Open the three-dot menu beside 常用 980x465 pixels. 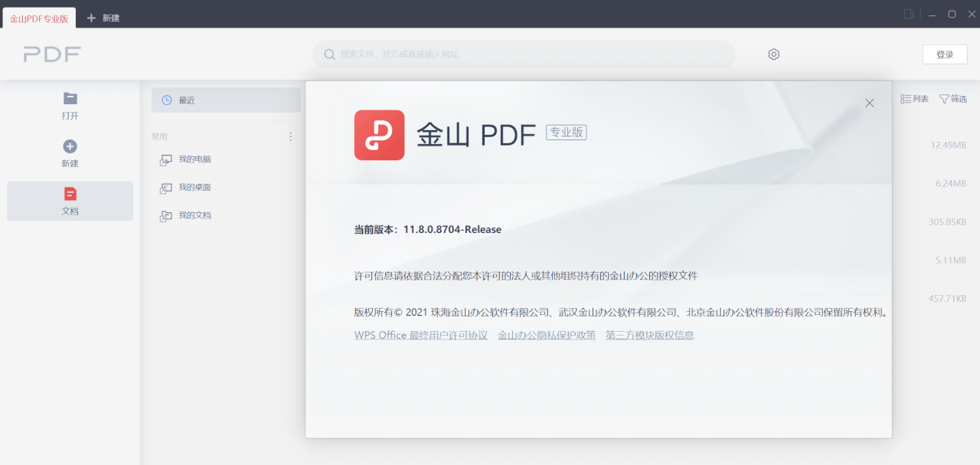290,136
